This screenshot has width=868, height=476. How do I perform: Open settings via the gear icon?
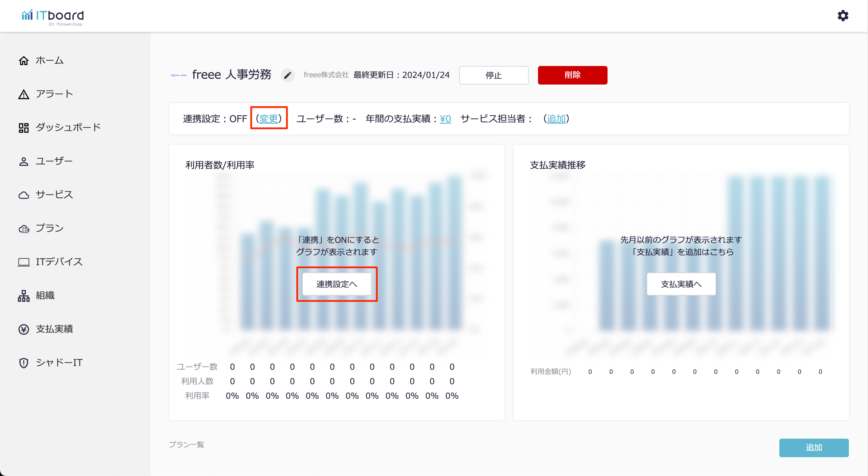pos(843,15)
